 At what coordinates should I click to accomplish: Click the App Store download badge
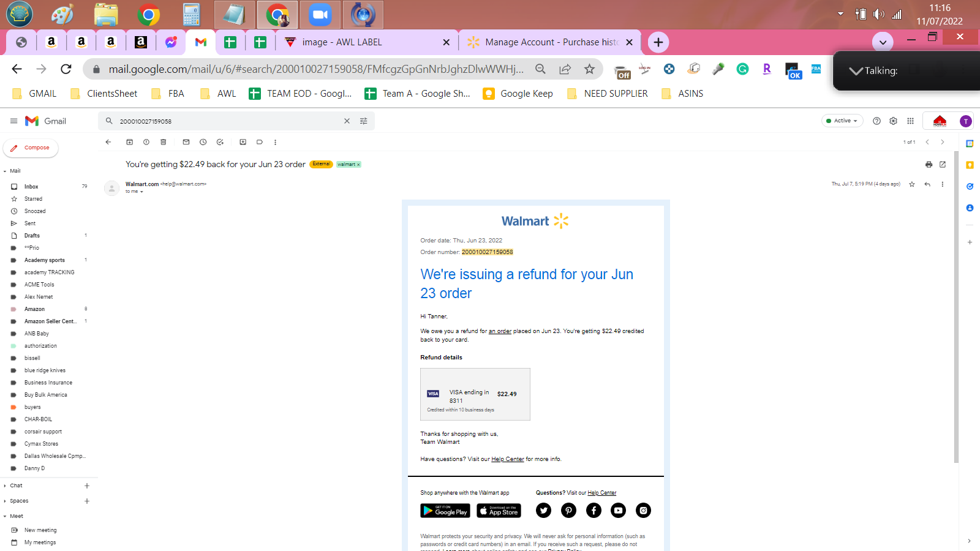(x=499, y=511)
